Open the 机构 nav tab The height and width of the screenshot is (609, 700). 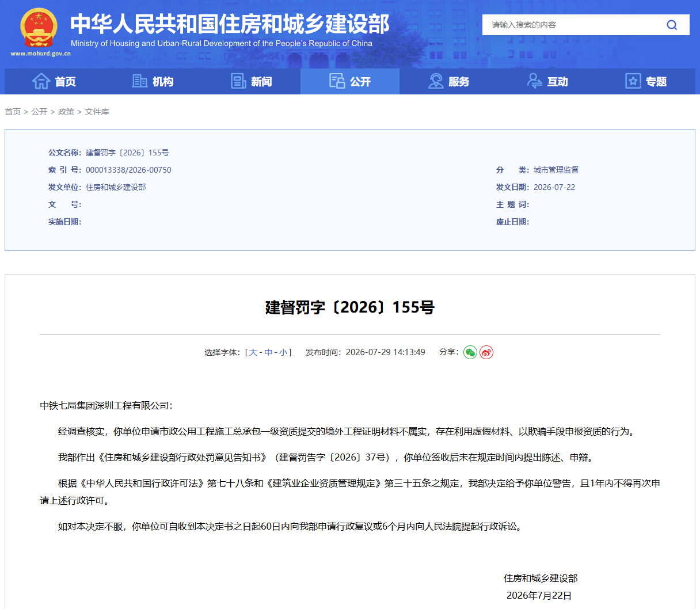point(153,81)
